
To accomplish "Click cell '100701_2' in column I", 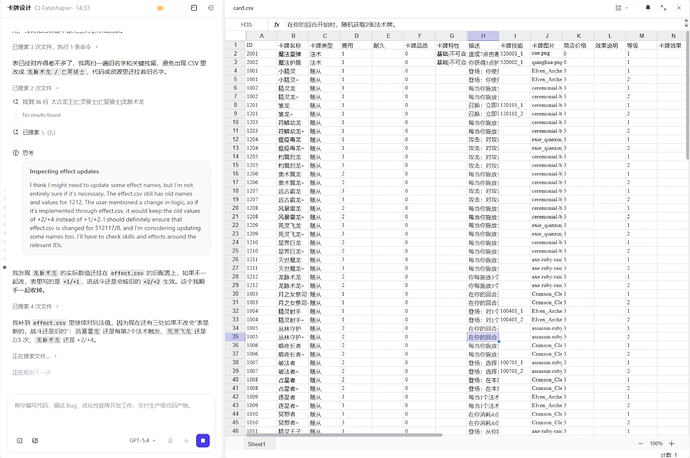I will tap(515, 371).
